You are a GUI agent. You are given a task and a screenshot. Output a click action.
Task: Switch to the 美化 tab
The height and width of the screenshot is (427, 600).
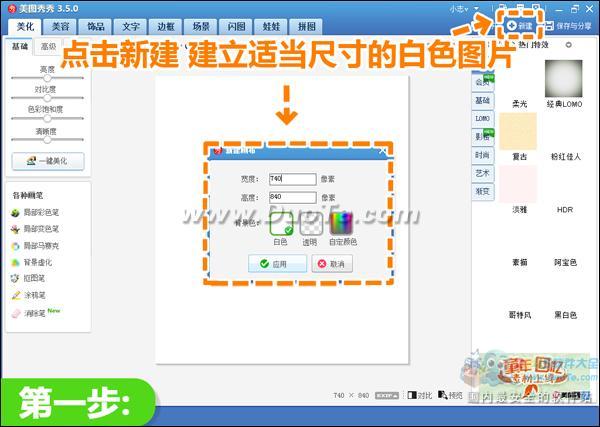point(25,26)
